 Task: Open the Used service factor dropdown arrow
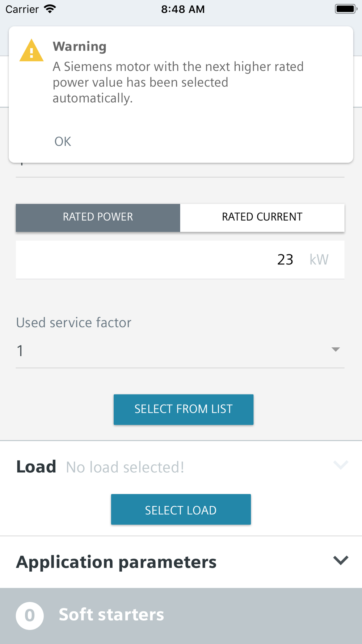coord(336,350)
